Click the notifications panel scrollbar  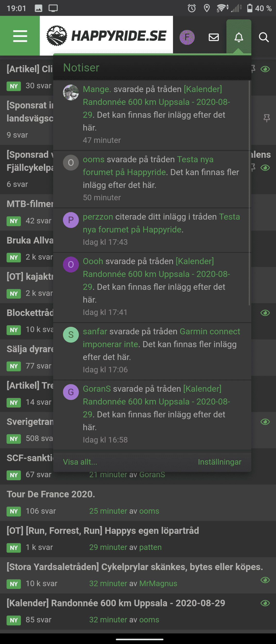pyautogui.click(x=249, y=193)
